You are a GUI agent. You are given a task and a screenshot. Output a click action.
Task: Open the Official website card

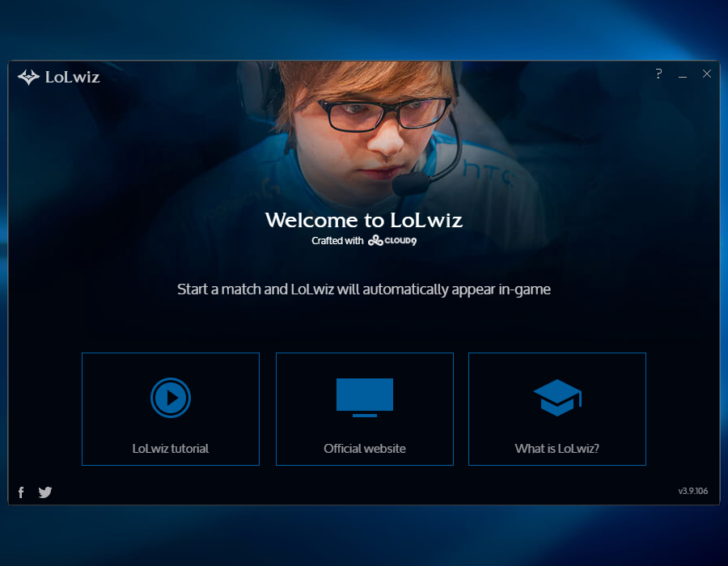coord(365,408)
